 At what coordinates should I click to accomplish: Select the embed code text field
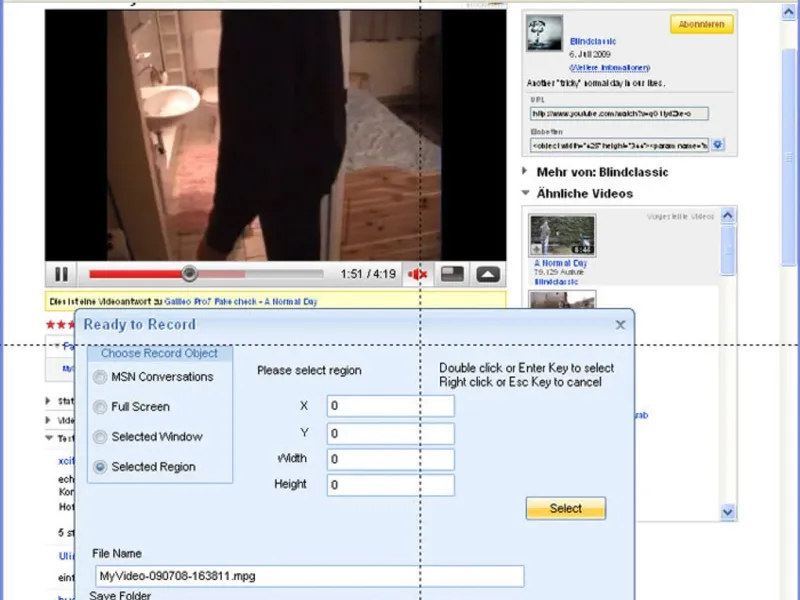[x=619, y=145]
